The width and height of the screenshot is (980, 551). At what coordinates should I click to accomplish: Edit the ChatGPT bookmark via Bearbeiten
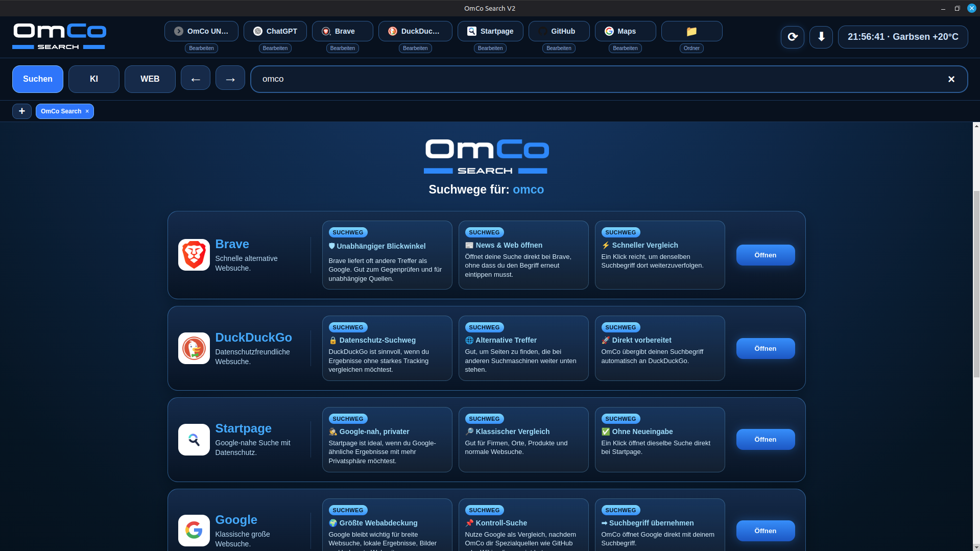click(x=275, y=48)
